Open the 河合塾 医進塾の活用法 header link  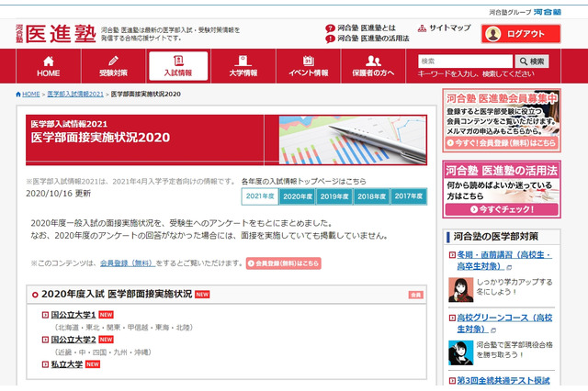[x=373, y=39]
